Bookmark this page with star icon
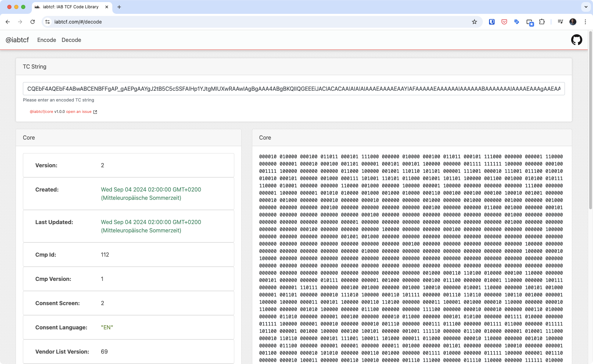 tap(474, 22)
